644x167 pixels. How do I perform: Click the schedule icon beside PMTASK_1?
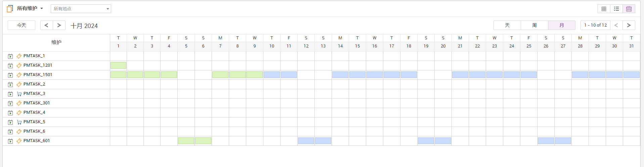10,56
